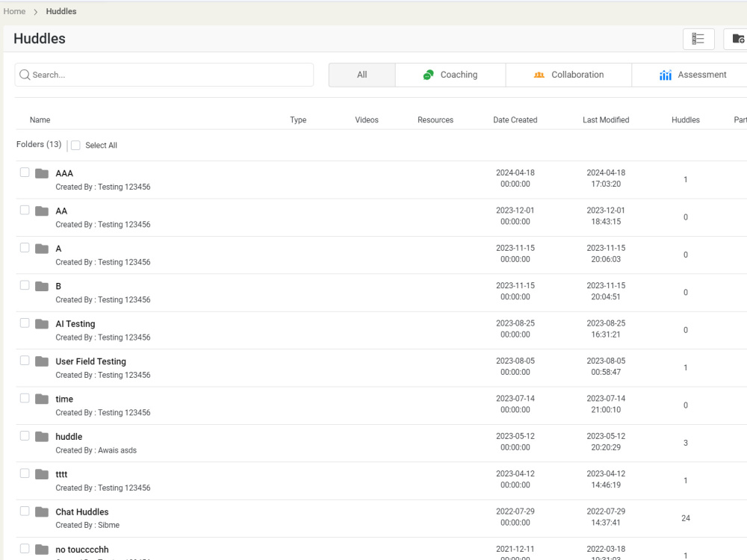The height and width of the screenshot is (560, 747).
Task: Click the AAA folder icon
Action: coord(42,173)
